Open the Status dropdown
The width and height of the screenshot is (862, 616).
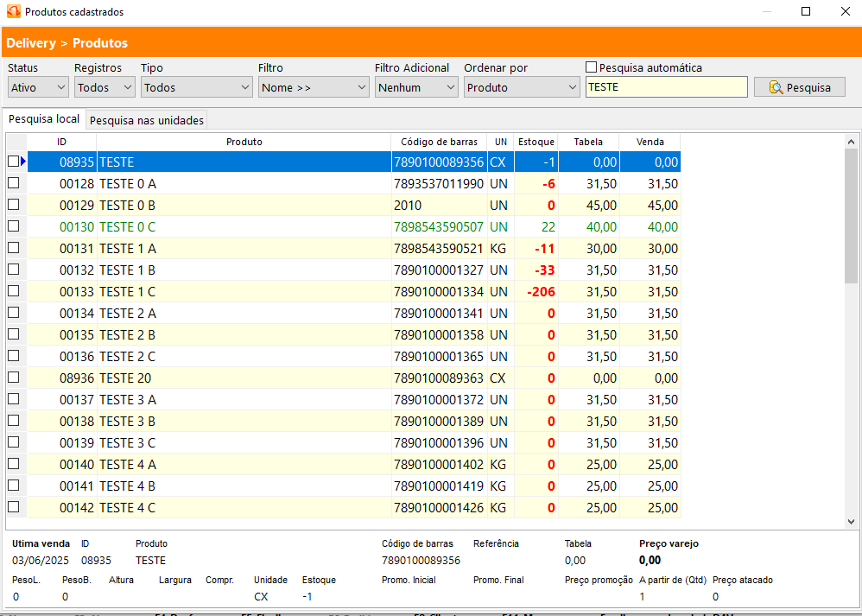pyautogui.click(x=38, y=87)
